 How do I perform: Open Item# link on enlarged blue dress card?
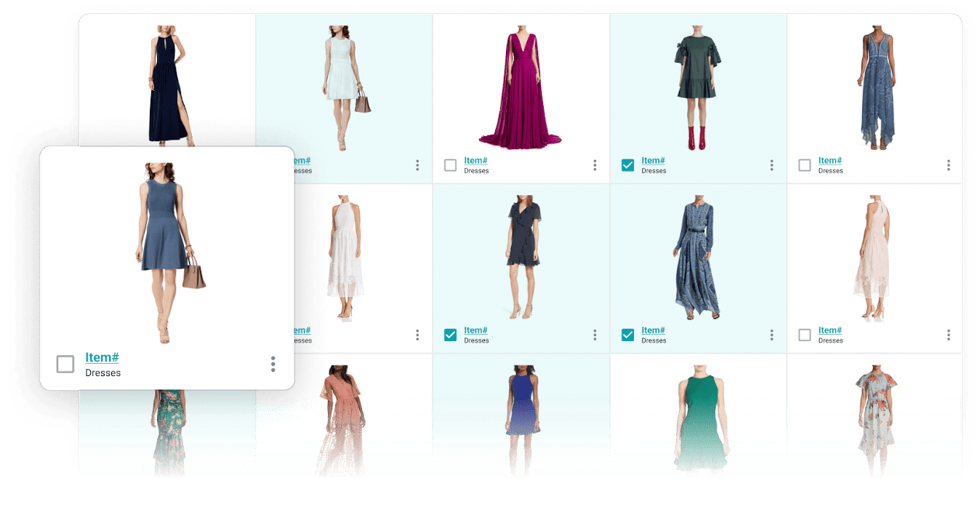(102, 357)
